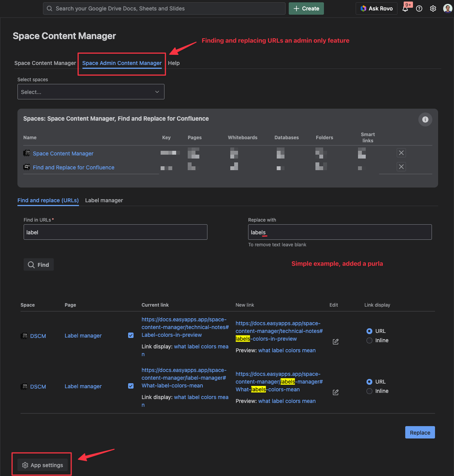Open Space Content Manager space link
The width and height of the screenshot is (454, 476).
coord(63,153)
